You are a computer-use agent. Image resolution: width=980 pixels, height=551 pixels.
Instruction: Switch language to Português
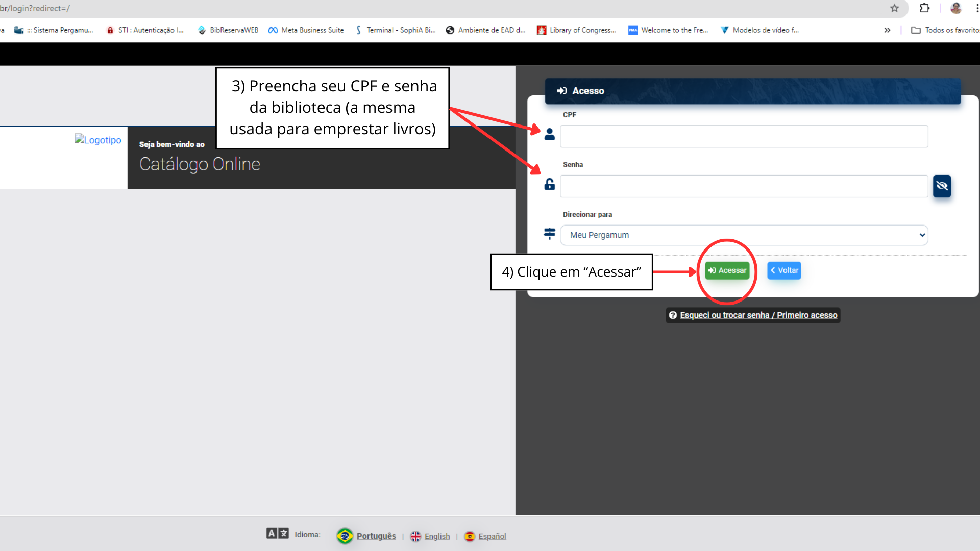click(376, 536)
